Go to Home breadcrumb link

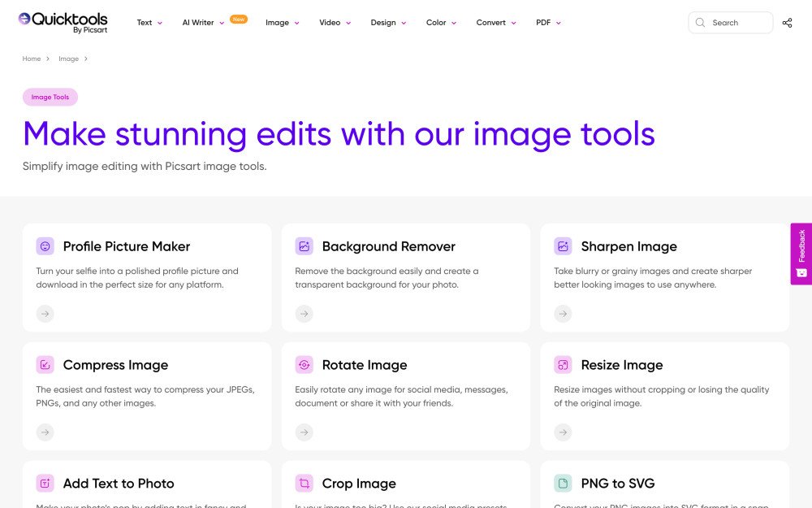(32, 59)
